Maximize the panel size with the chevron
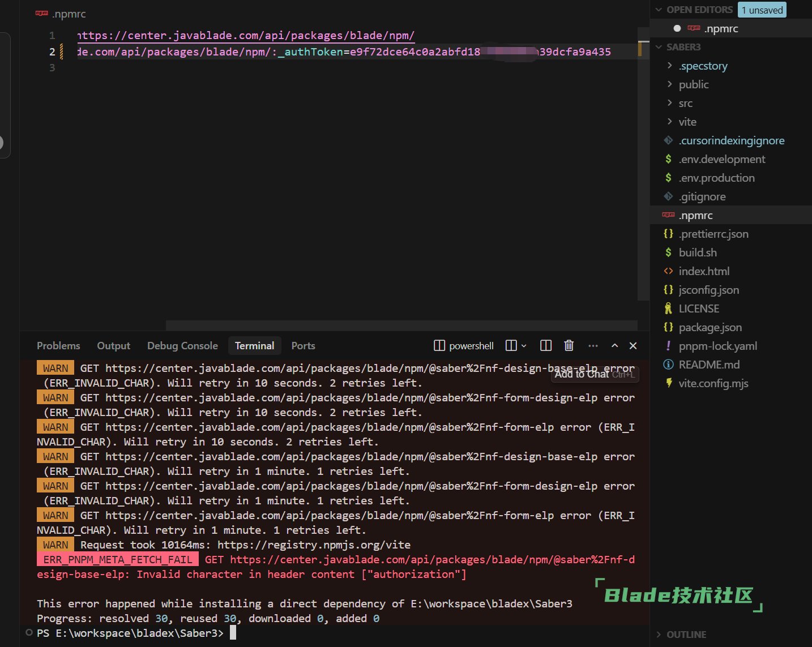The height and width of the screenshot is (647, 812). coord(614,345)
